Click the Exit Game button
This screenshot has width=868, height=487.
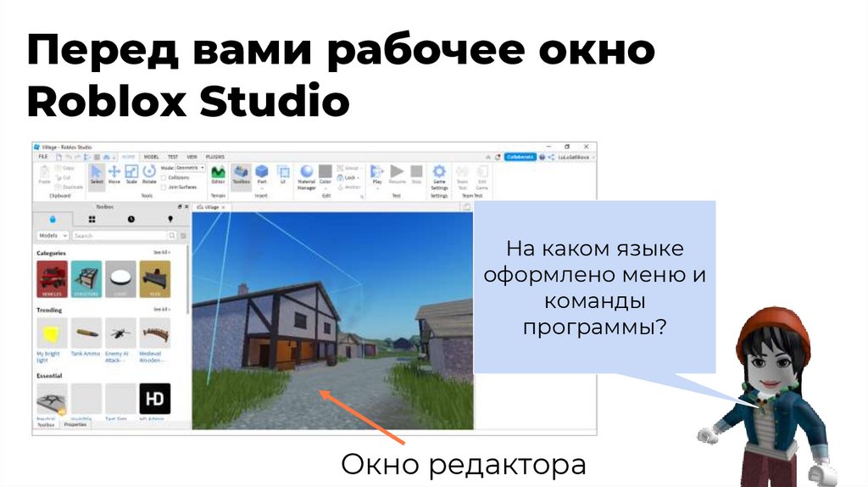[x=482, y=177]
